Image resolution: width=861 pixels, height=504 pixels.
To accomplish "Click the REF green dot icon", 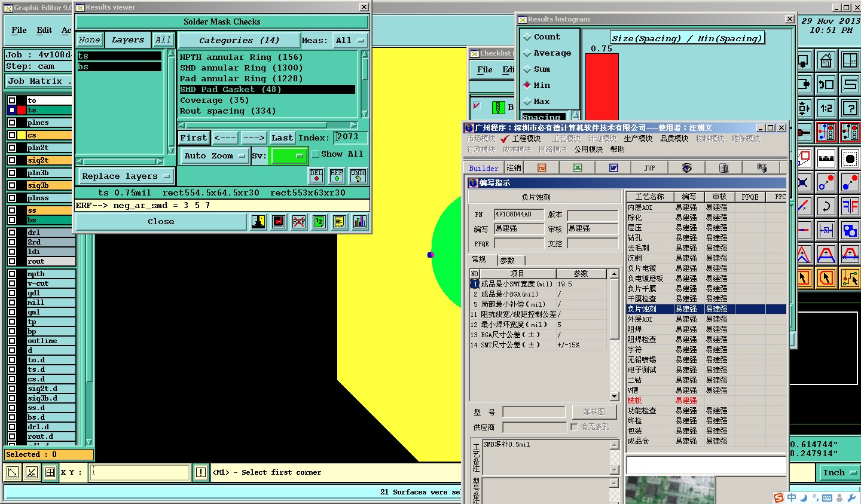I will click(337, 175).
